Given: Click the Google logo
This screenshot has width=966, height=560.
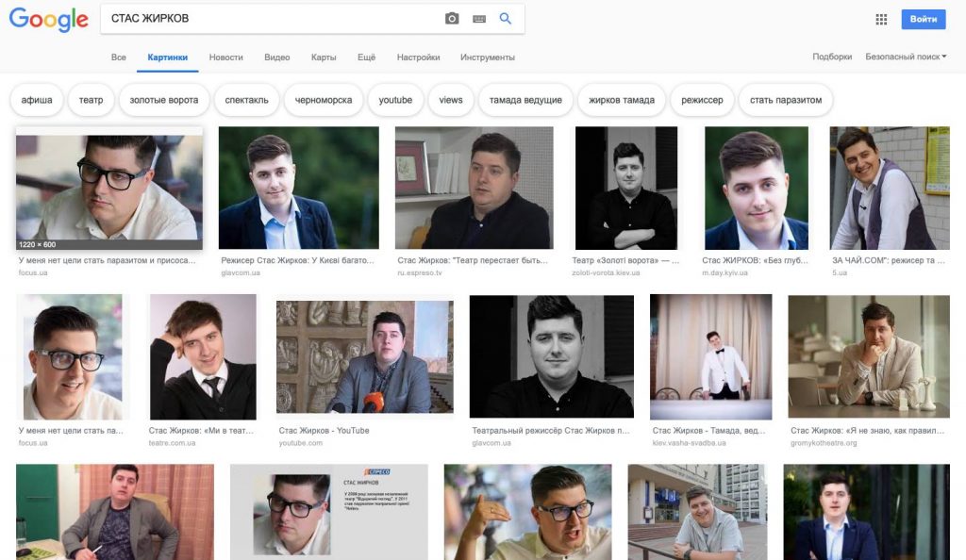Looking at the screenshot, I should 49,19.
